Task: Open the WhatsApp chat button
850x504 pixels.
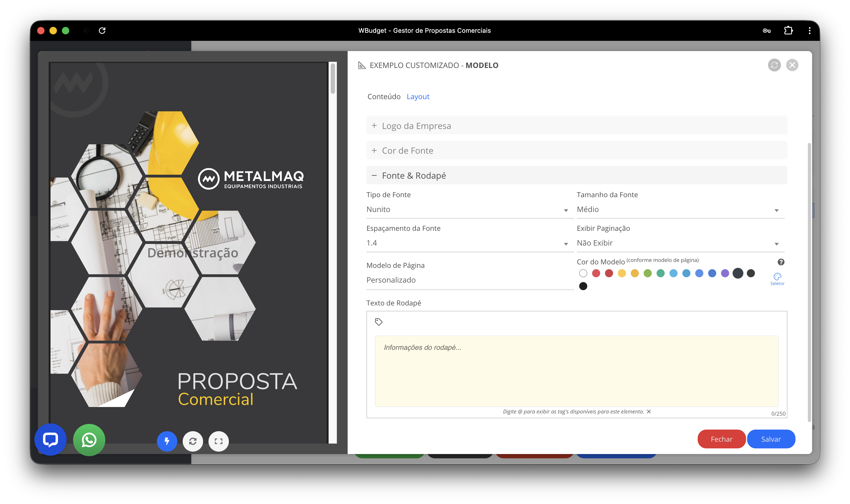Action: pyautogui.click(x=89, y=440)
